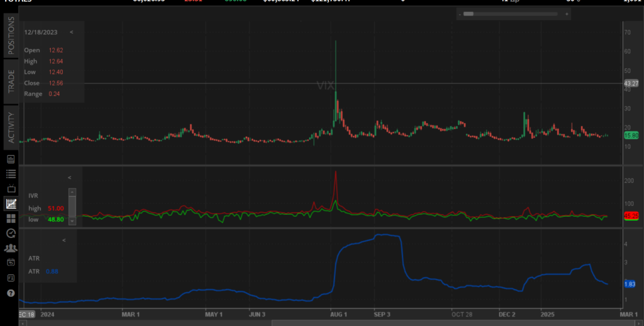Open the watchlist list icon
This screenshot has width=644, height=326.
pyautogui.click(x=11, y=173)
